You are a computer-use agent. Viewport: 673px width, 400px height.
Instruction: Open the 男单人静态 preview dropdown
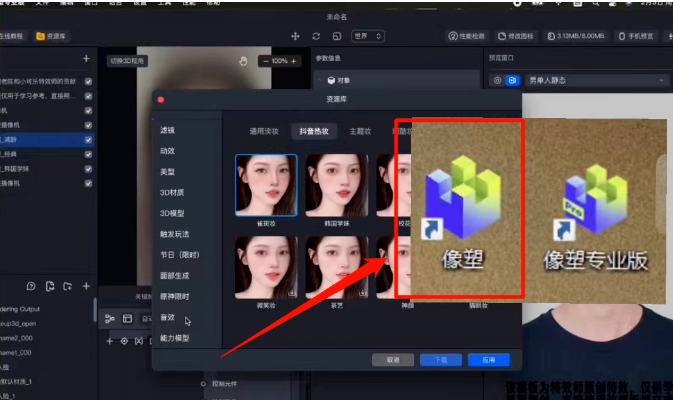597,80
